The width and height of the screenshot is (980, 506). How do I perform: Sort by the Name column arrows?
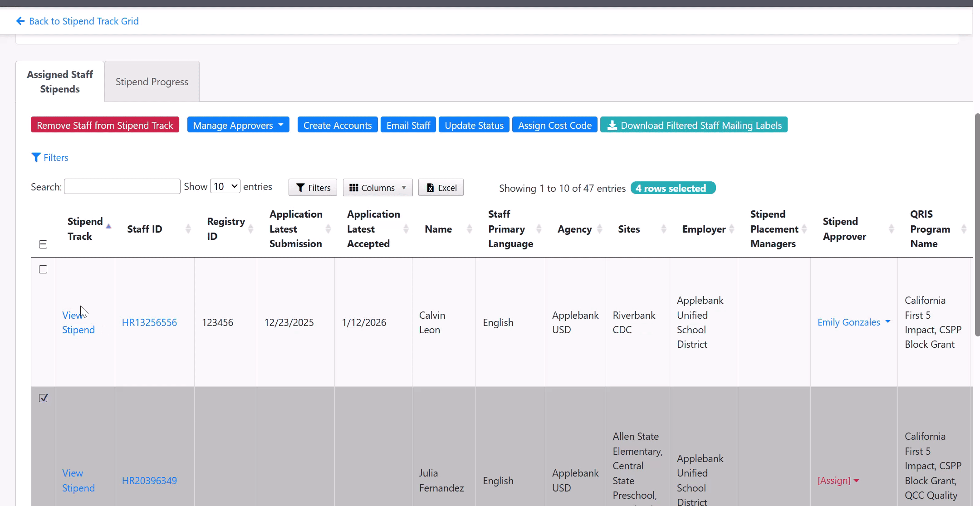coord(469,229)
